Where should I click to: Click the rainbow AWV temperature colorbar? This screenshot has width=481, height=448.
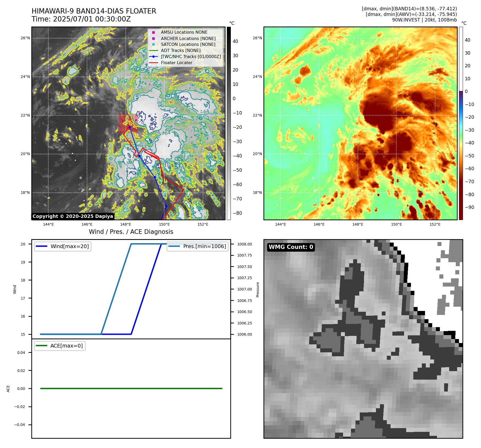click(461, 123)
